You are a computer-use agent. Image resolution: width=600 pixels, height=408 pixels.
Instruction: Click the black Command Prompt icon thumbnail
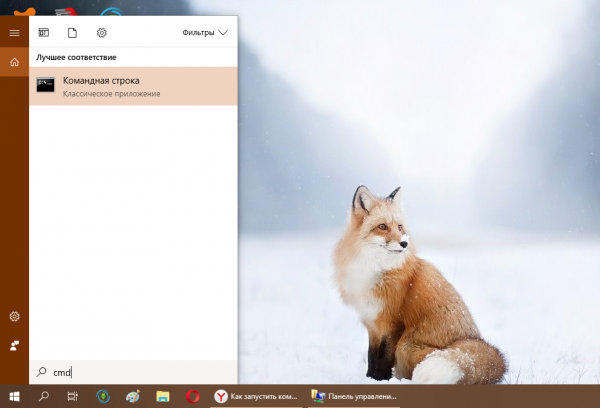point(46,85)
